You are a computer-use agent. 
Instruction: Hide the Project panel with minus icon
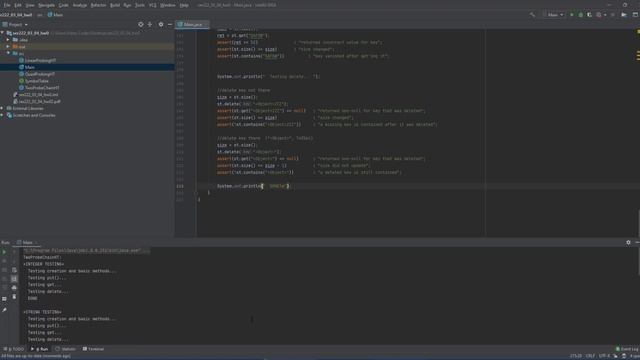pos(170,24)
